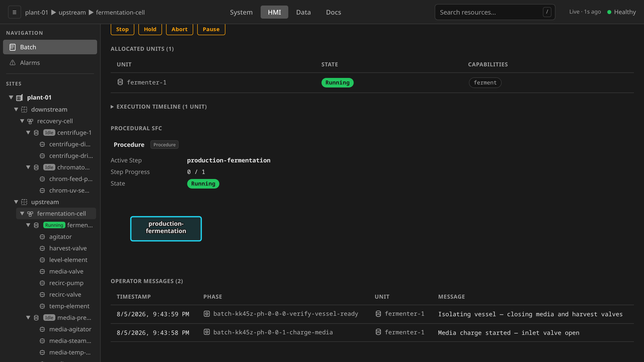Viewport: 644px width, 362px height.
Task: Select Batch in navigation
Action: pyautogui.click(x=50, y=47)
